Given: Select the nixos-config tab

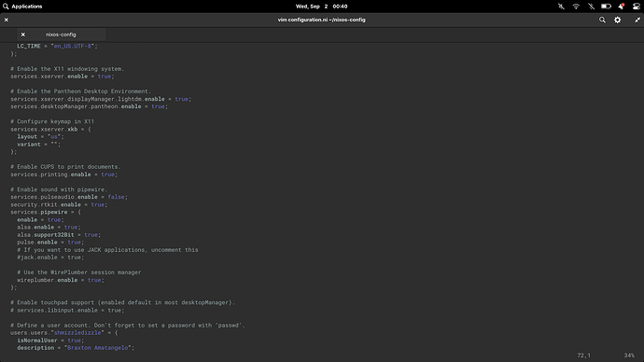Looking at the screenshot, I should [61, 35].
